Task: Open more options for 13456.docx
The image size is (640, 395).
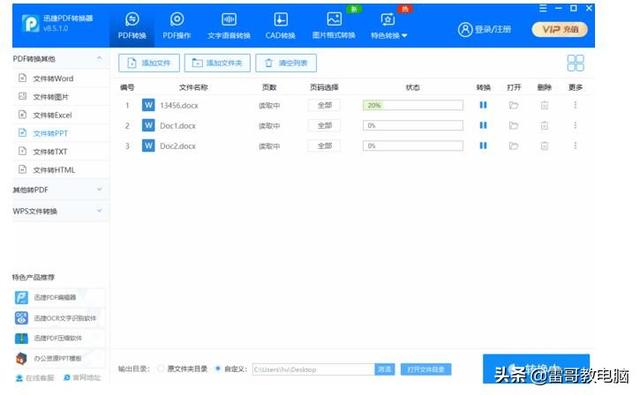Action: point(575,105)
